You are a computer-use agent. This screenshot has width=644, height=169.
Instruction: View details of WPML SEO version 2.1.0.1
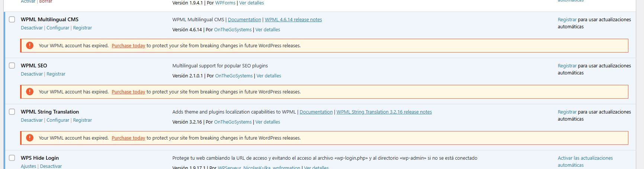coord(269,76)
